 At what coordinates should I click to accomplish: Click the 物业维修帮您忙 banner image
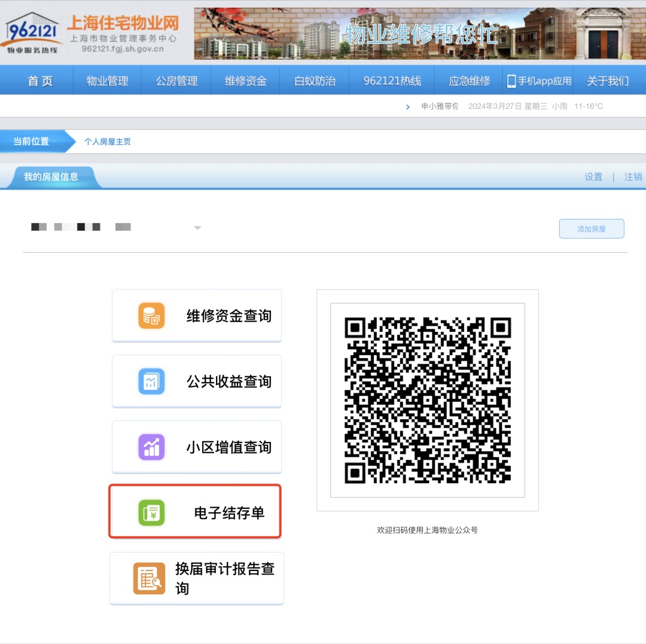pos(420,33)
